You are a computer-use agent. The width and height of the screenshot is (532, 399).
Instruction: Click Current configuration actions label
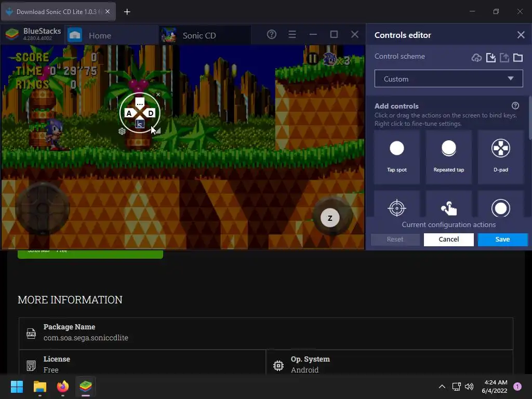tap(448, 224)
